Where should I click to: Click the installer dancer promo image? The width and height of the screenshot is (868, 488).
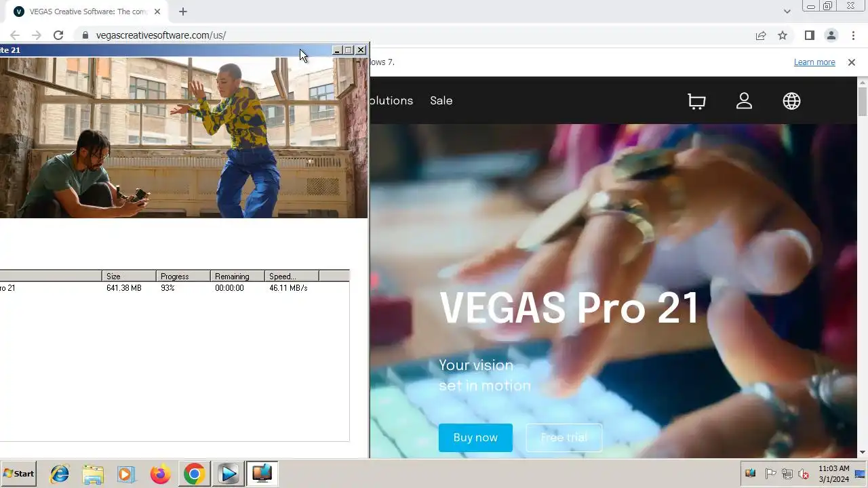184,138
